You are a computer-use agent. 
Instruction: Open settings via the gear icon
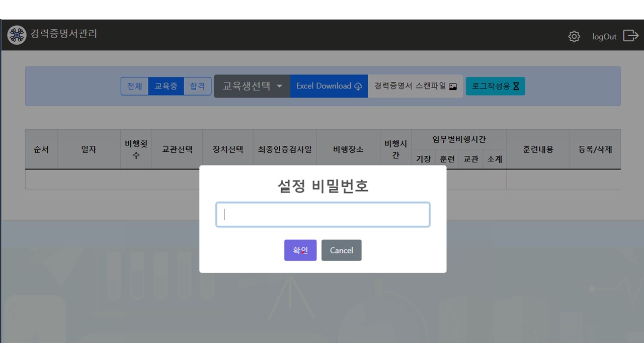574,36
